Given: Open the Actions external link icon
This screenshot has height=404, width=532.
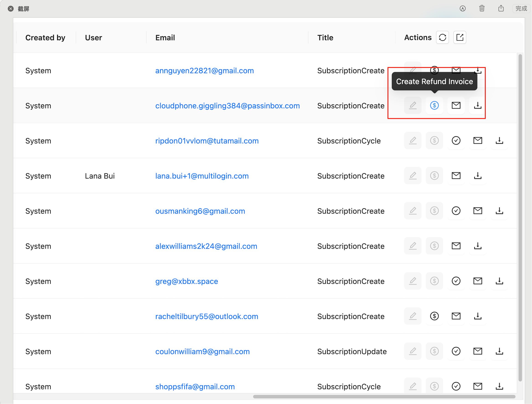Looking at the screenshot, I should point(460,37).
